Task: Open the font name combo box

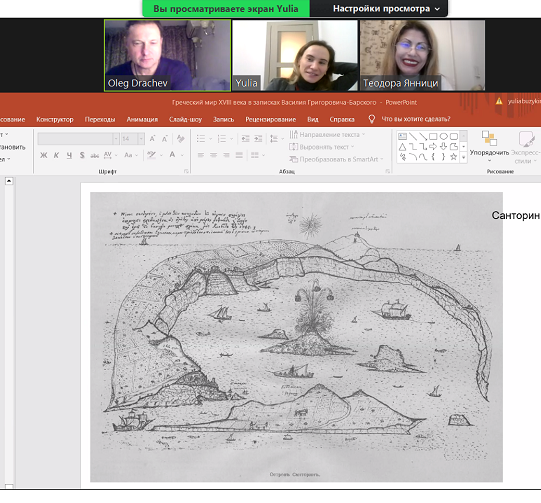Action: (78, 139)
